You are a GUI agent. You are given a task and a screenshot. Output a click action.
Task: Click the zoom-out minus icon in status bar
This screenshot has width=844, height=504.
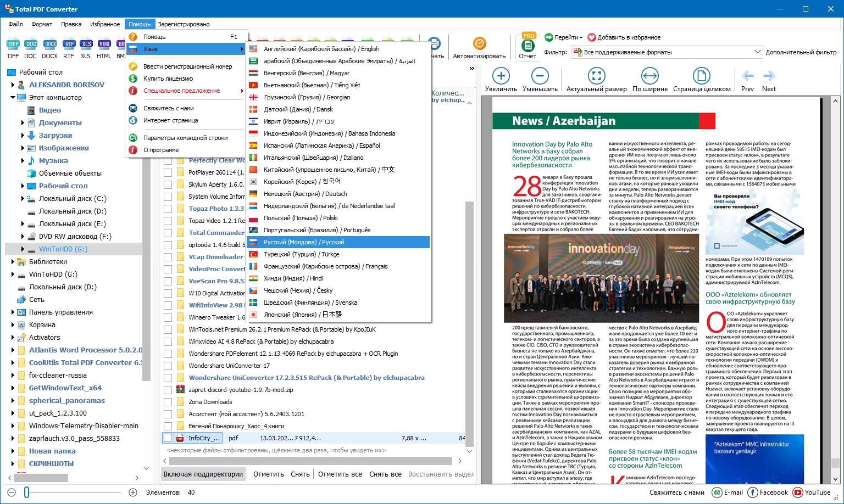tap(12, 492)
